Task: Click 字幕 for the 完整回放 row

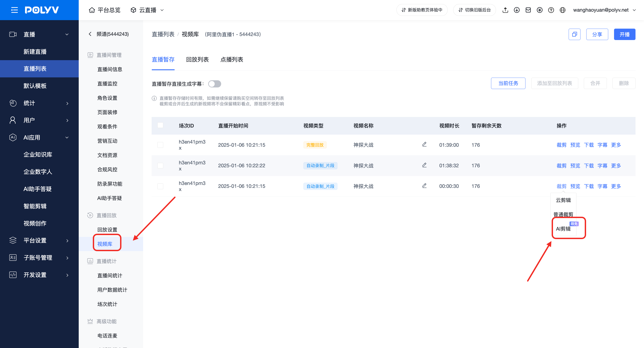Action: point(602,145)
